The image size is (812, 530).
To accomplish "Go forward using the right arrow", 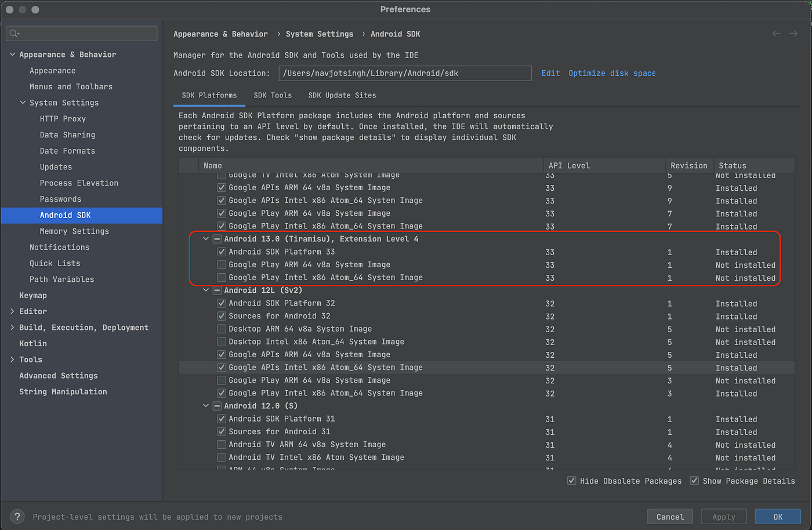I will [793, 34].
